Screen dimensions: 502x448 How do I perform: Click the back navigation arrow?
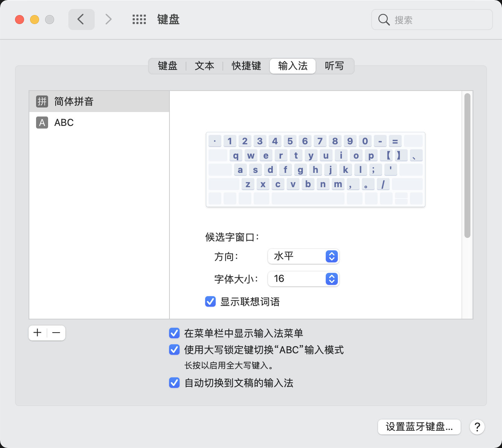[81, 20]
